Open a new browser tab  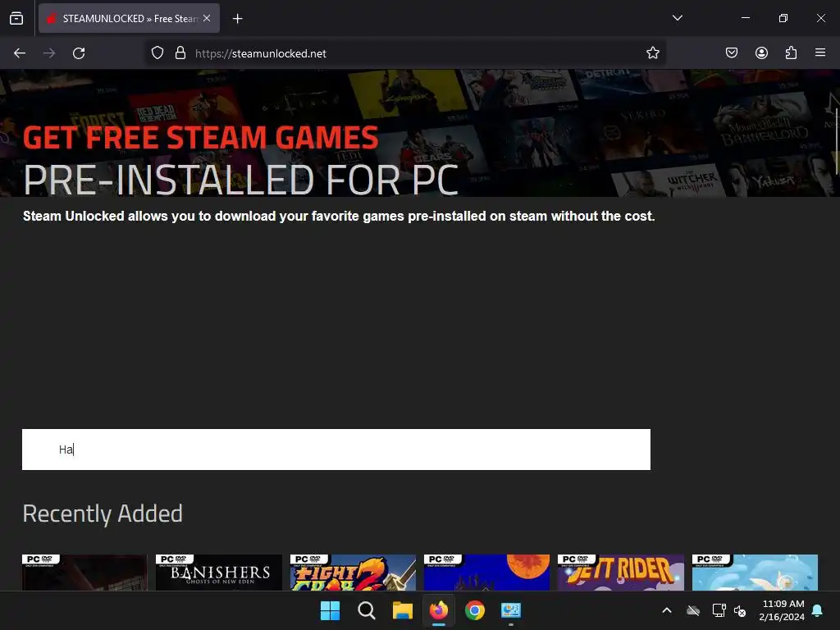[237, 19]
